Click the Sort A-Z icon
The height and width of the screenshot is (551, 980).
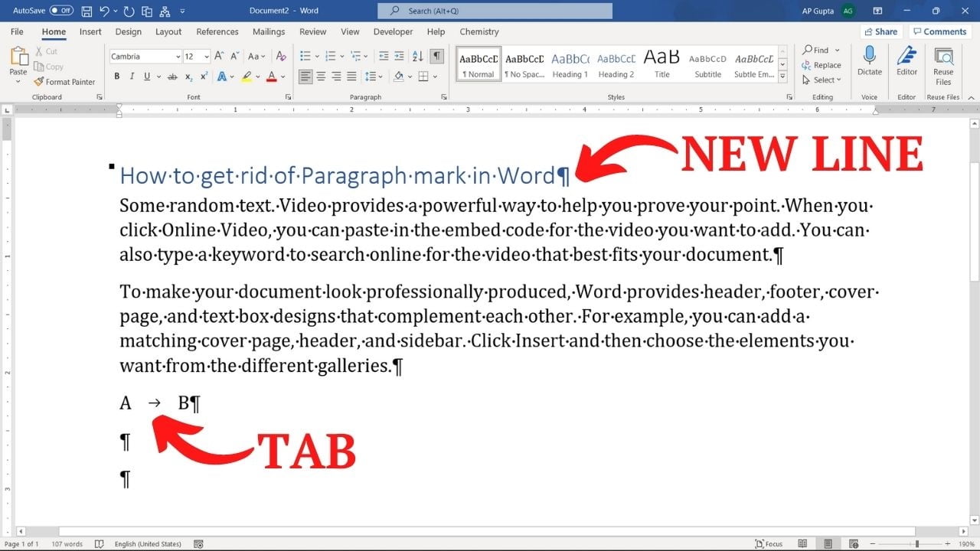418,56
